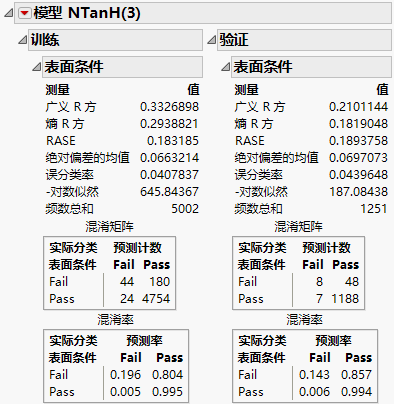Click validation -对数似然 value 187.08438
394x404 pixels.
click(x=359, y=192)
